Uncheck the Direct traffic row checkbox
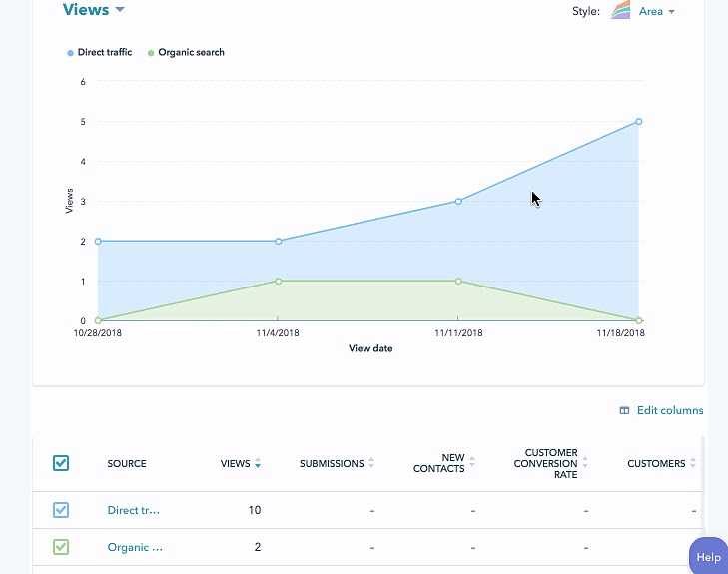Image resolution: width=728 pixels, height=574 pixels. pos(61,510)
